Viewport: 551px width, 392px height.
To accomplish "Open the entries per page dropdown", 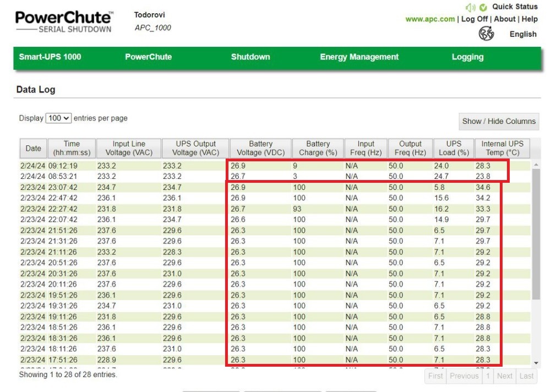I will (58, 118).
